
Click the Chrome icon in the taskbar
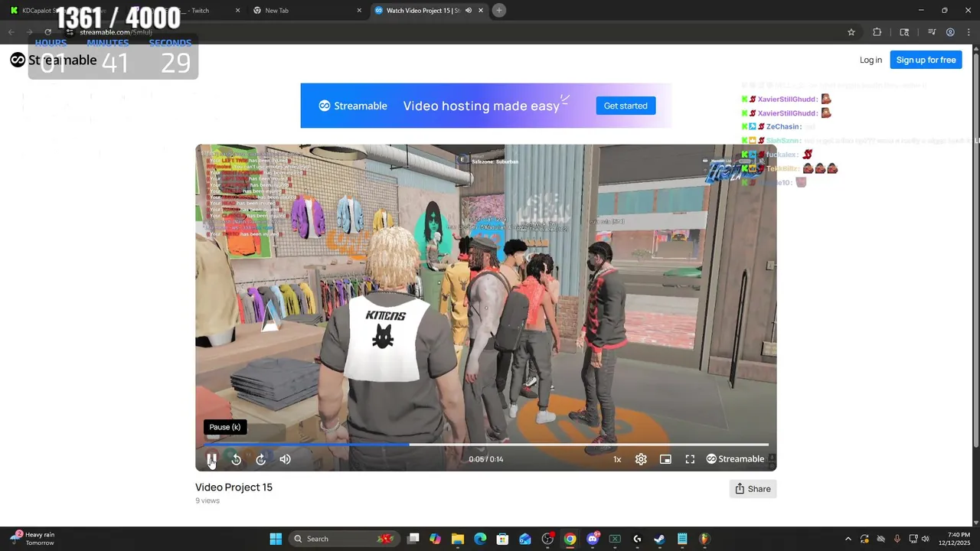[570, 539]
